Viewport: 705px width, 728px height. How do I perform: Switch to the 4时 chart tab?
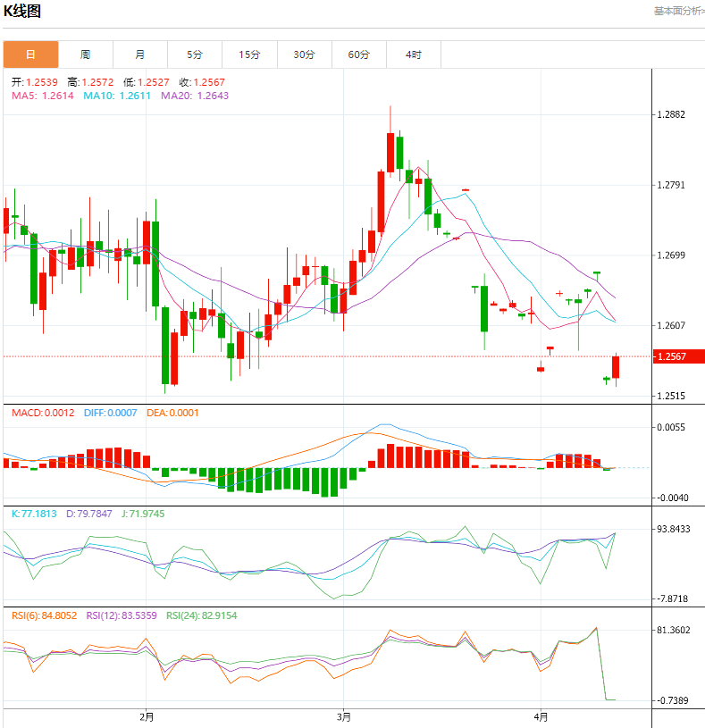pyautogui.click(x=413, y=54)
